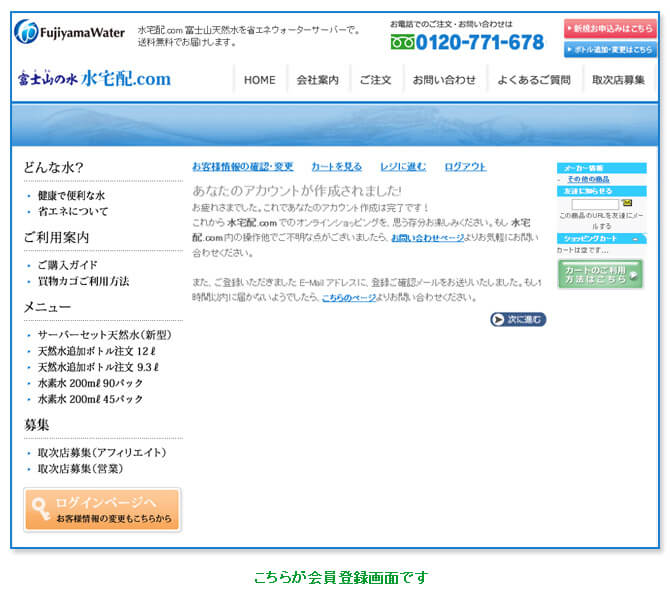Click the ご利用案内 section heading
Viewport: 670px width, 600px height.
[56, 237]
